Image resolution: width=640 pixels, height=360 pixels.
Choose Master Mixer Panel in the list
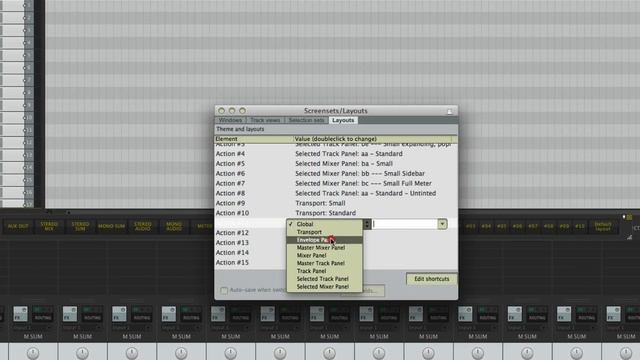[x=324, y=248]
